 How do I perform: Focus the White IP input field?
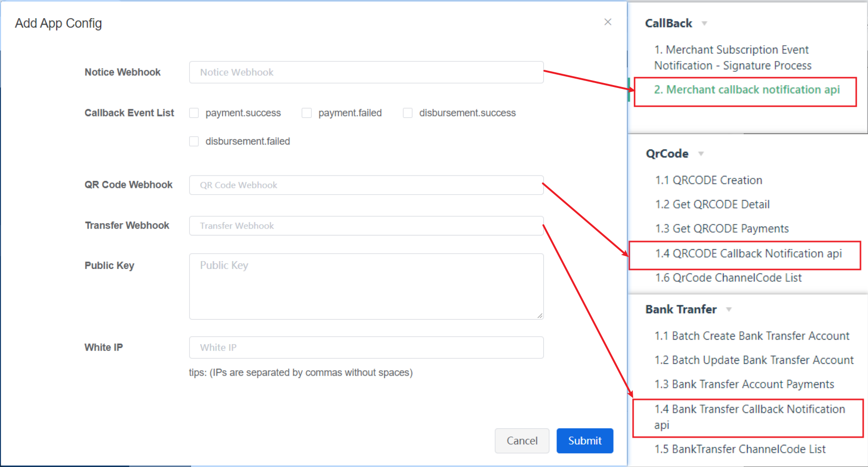click(366, 348)
